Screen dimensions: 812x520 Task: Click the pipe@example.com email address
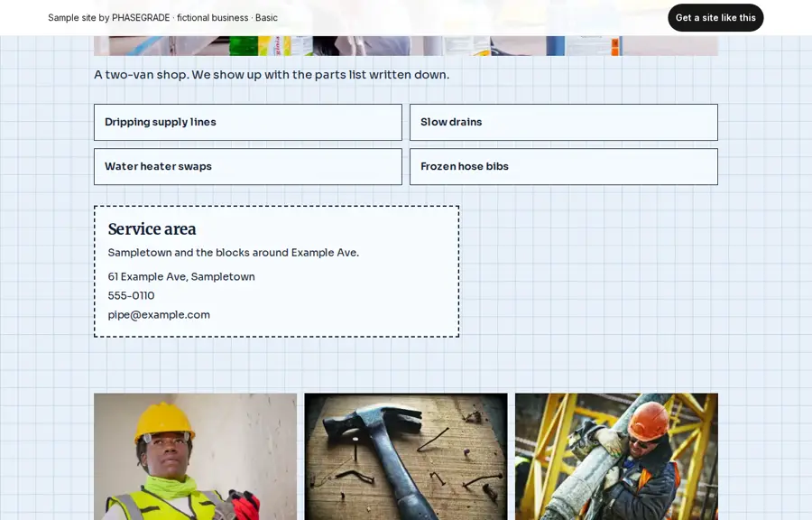(159, 315)
